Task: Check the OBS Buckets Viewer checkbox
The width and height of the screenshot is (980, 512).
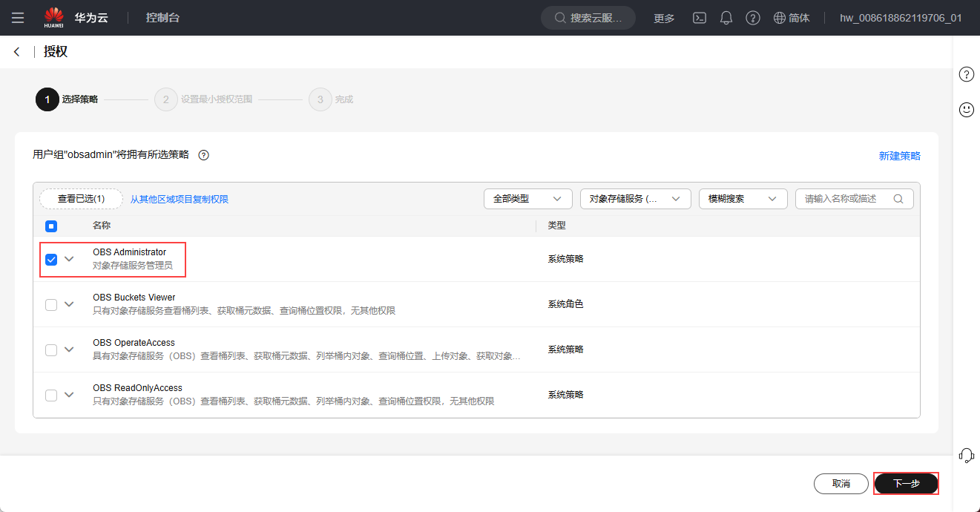Action: [51, 305]
